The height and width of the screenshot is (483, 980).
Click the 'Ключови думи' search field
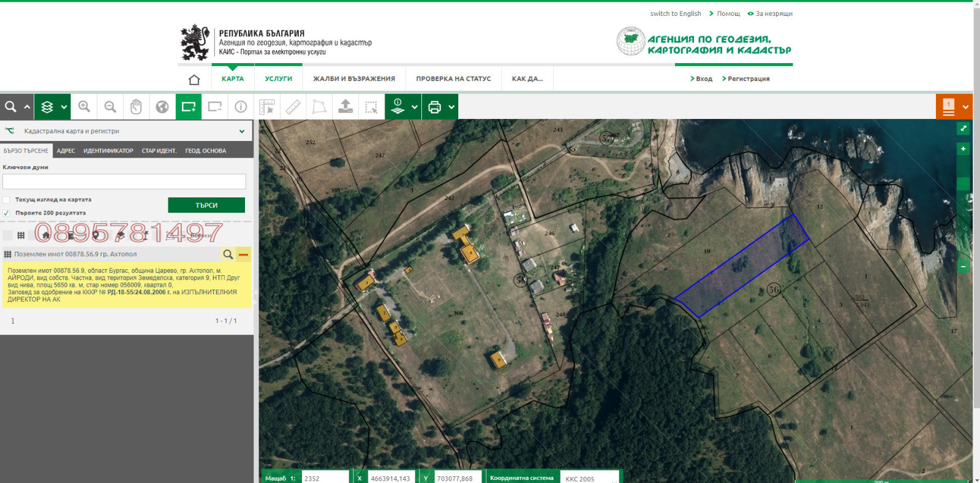pyautogui.click(x=124, y=181)
